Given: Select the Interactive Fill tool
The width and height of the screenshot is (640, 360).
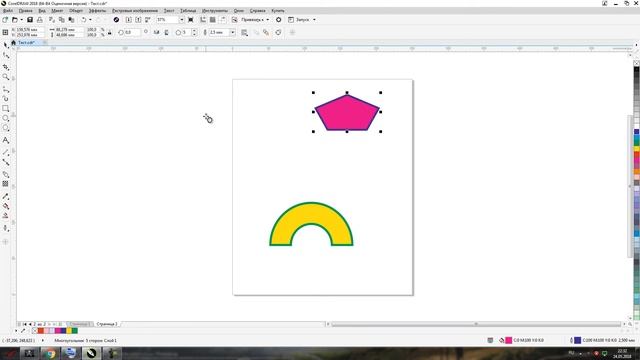Looking at the screenshot, I should (x=6, y=206).
